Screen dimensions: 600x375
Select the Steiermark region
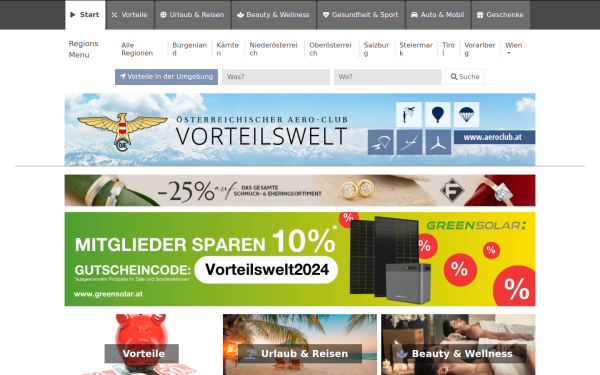[416, 49]
